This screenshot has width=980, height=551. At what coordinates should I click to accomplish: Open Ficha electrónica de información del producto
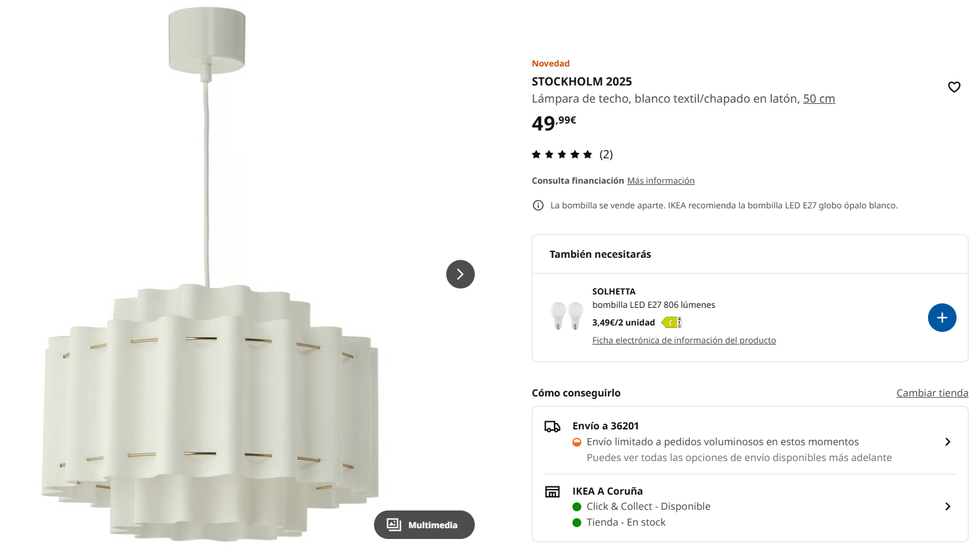pos(684,340)
